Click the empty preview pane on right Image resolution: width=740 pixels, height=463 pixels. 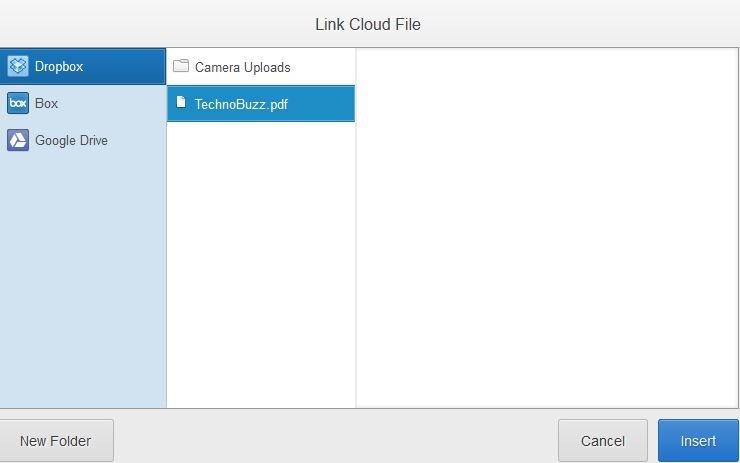pos(547,228)
